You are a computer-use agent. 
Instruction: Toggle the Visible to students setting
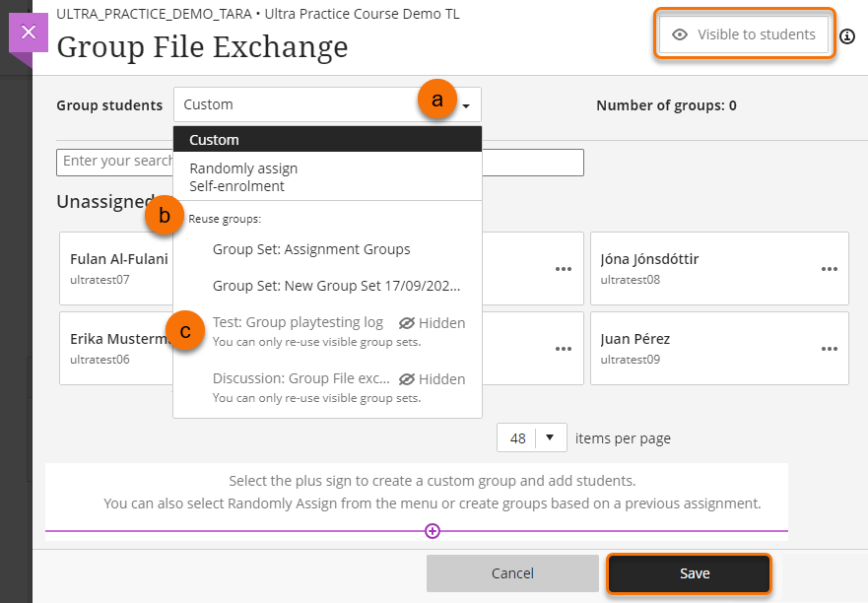coord(745,34)
